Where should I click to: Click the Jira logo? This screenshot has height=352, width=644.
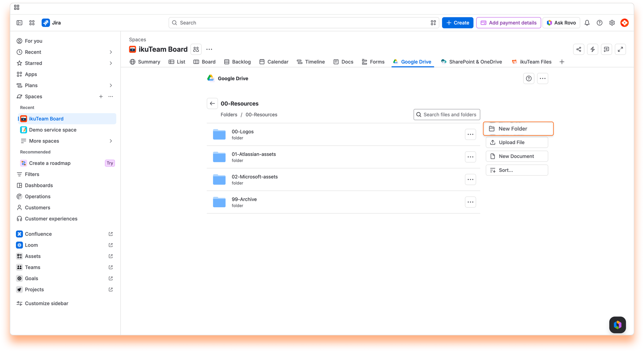pos(51,23)
